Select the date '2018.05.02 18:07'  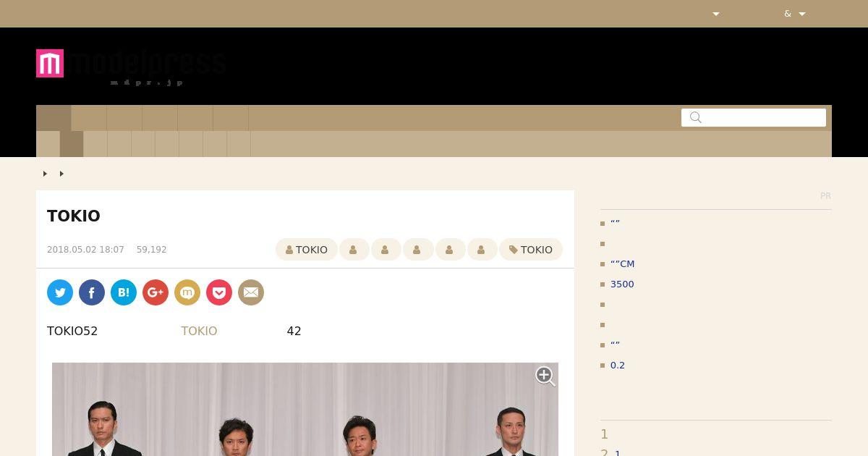coord(85,250)
